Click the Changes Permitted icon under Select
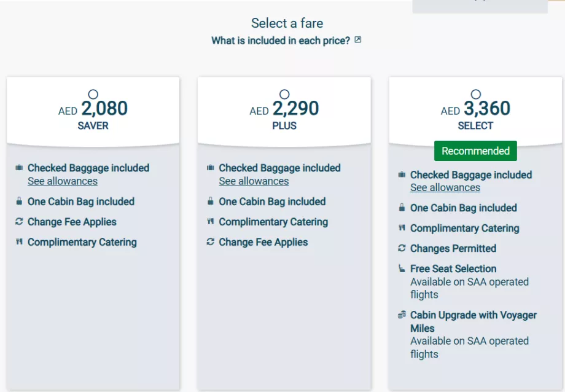Image resolution: width=565 pixels, height=392 pixels. pyautogui.click(x=402, y=248)
